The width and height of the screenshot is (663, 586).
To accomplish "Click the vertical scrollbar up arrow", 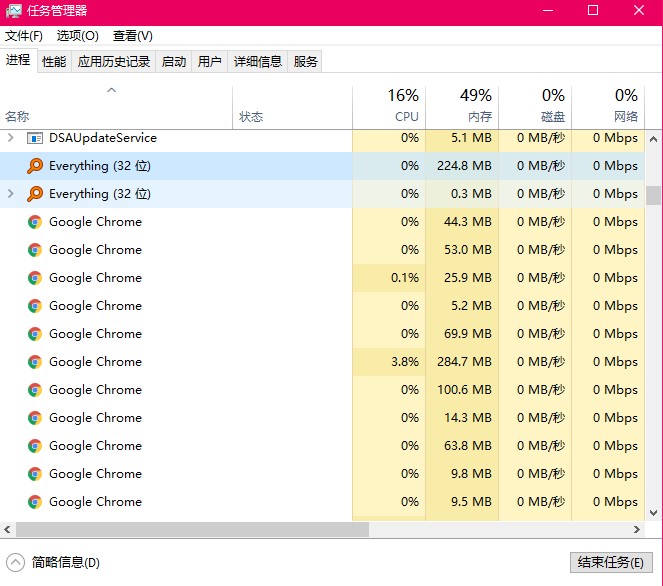I will (x=653, y=139).
